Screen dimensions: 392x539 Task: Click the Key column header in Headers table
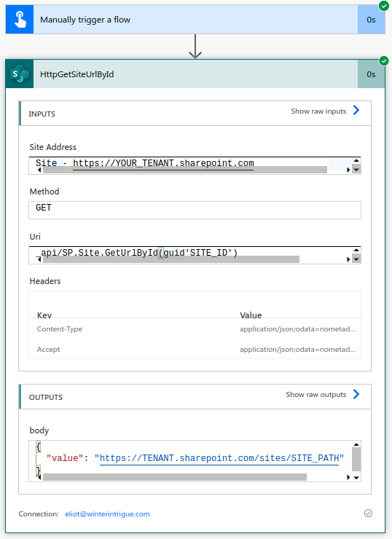[44, 315]
